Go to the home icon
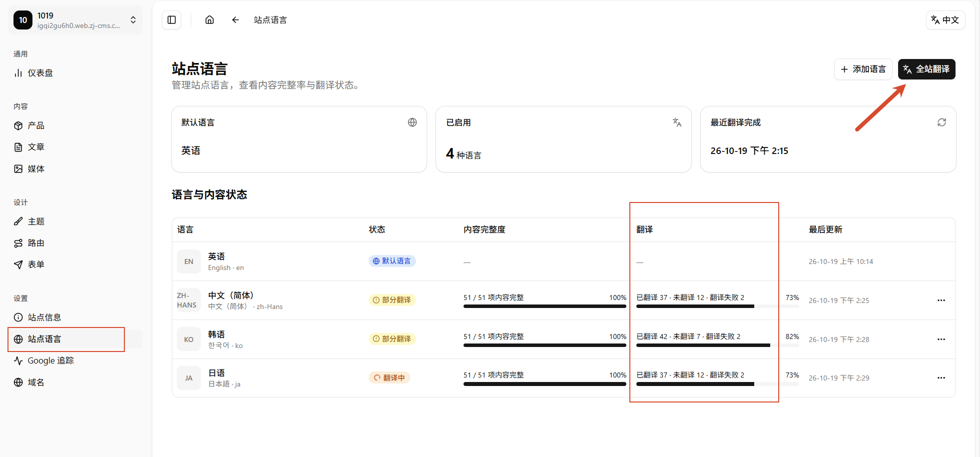 point(210,20)
